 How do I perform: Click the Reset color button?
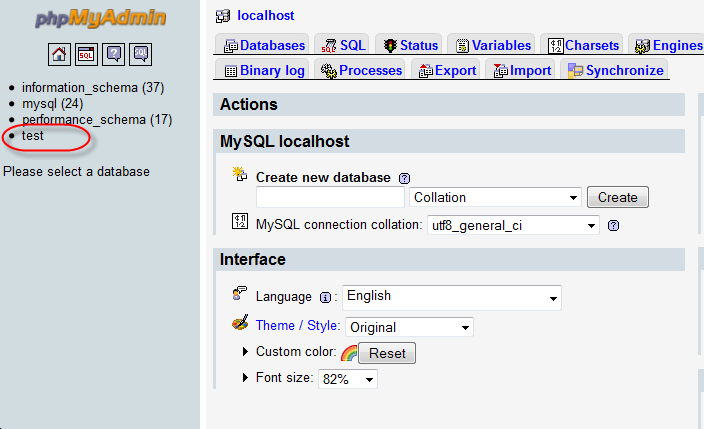click(387, 353)
